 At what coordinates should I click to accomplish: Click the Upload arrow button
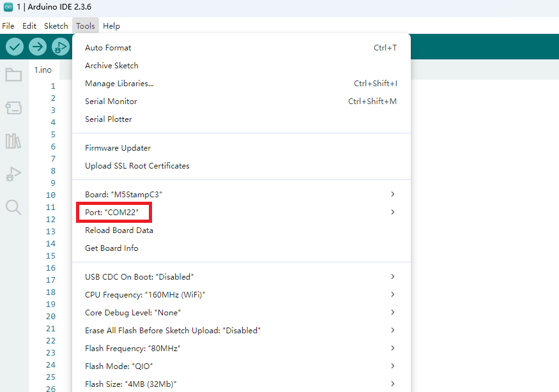click(x=38, y=47)
